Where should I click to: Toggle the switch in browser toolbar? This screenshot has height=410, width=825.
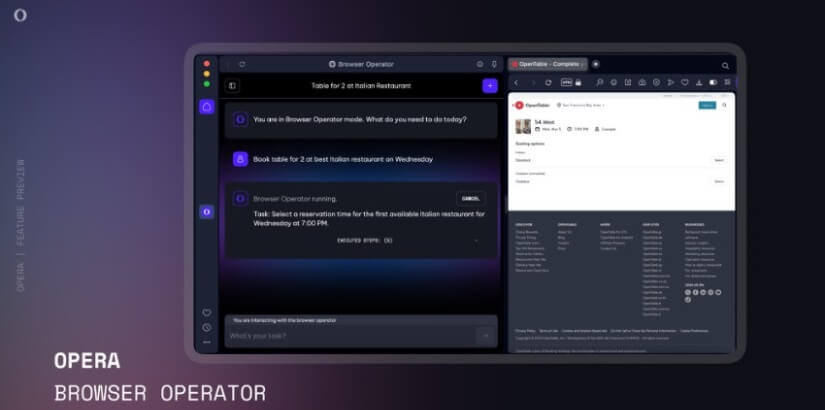coord(713,83)
